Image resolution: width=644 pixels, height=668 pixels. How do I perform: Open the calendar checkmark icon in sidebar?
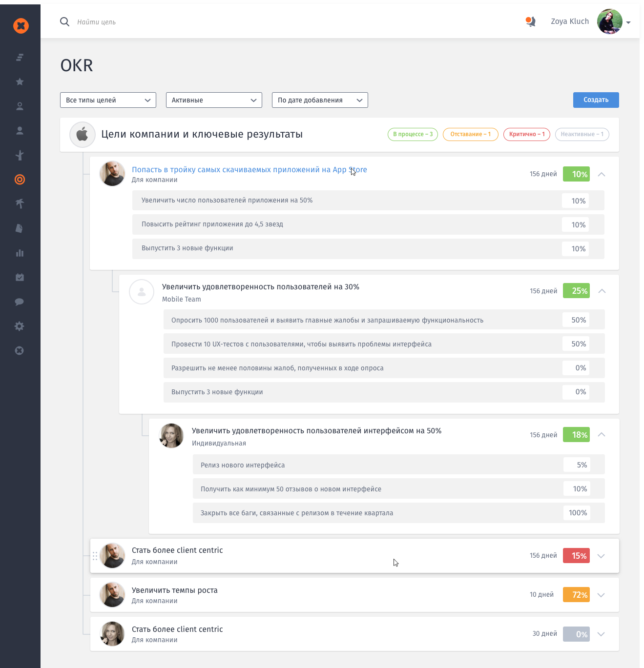[x=20, y=277]
